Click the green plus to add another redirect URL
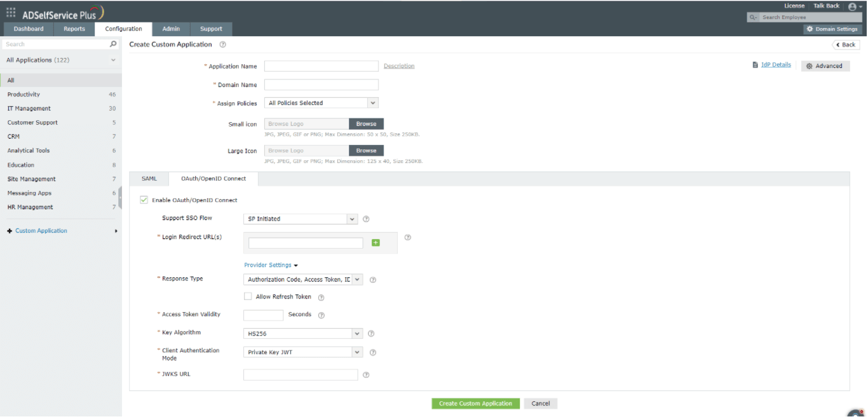Screen dimensions: 868x419 coord(376,242)
